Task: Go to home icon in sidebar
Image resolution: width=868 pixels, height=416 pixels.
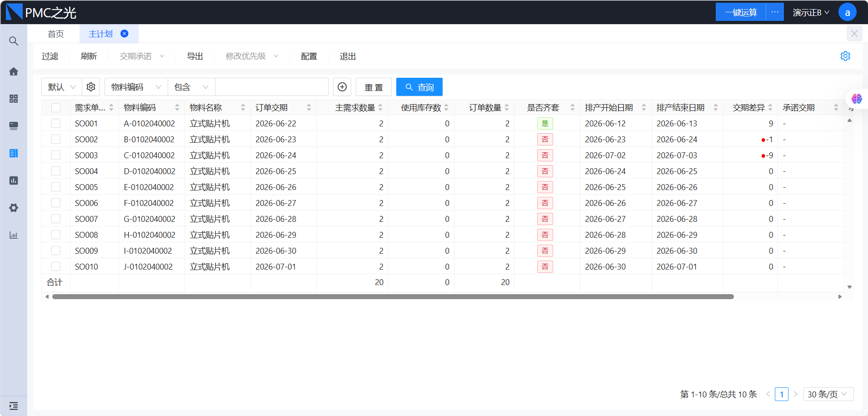Action: 14,71
